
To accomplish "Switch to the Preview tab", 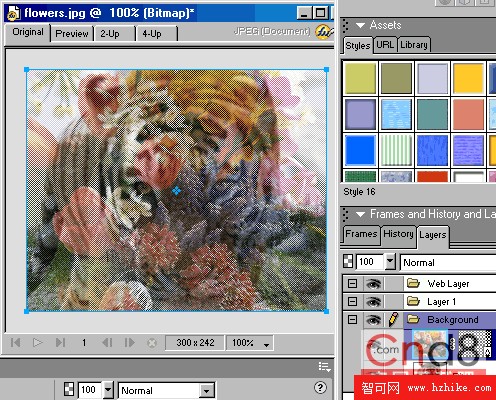I will pos(72,34).
